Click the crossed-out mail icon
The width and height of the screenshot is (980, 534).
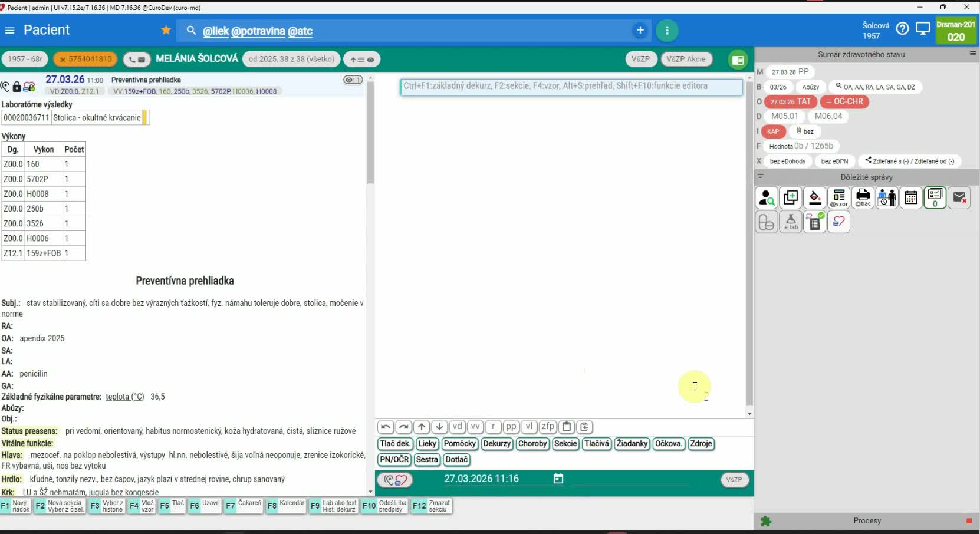[x=959, y=198]
